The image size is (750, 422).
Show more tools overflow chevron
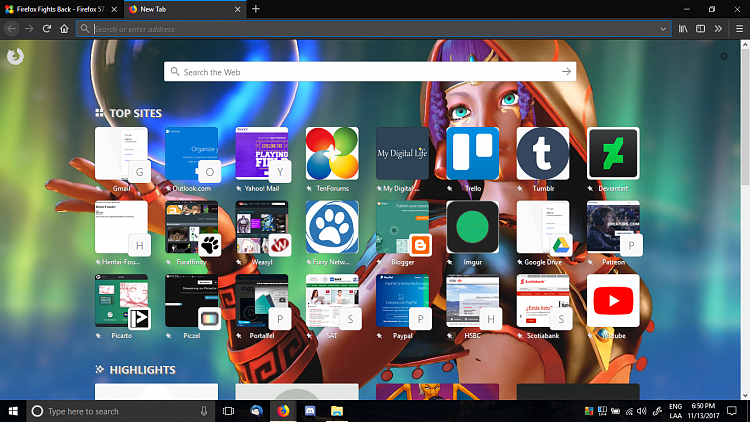pos(718,29)
